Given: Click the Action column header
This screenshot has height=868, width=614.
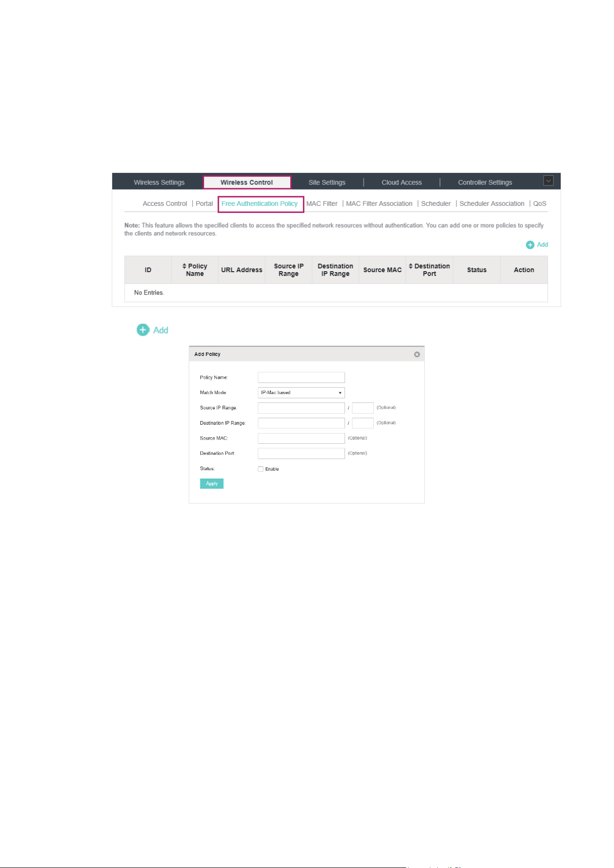Looking at the screenshot, I should click(524, 270).
